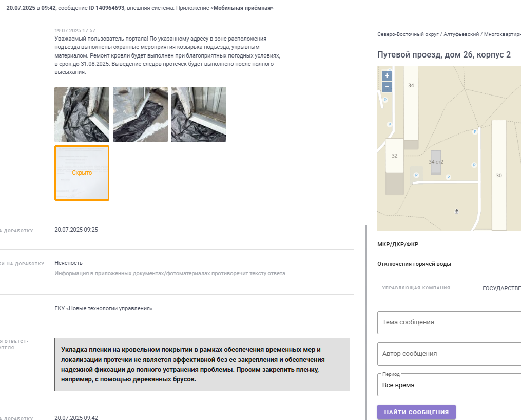The width and height of the screenshot is (521, 420).
Task: Focus the «Тема сообщения» field
Action: tap(449, 322)
